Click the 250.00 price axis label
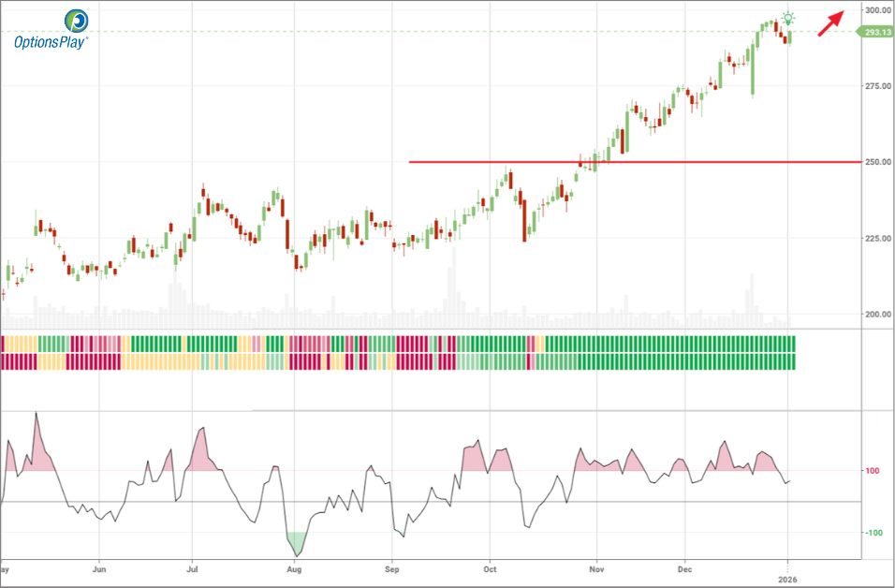The height and width of the screenshot is (588, 895). click(876, 162)
